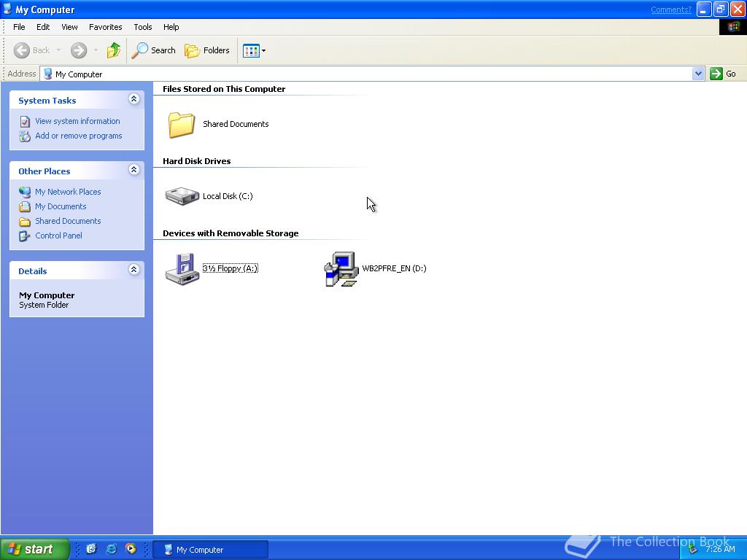Click the system tray clock
This screenshot has height=560, width=747.
click(x=720, y=549)
